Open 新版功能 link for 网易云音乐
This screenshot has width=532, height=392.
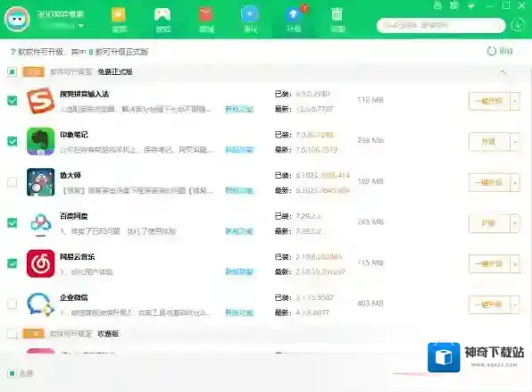[239, 271]
